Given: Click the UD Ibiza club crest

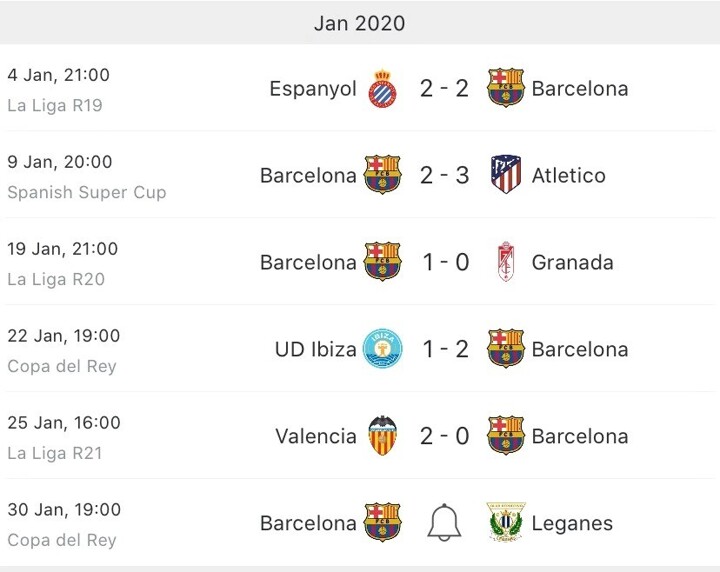Looking at the screenshot, I should point(382,349).
